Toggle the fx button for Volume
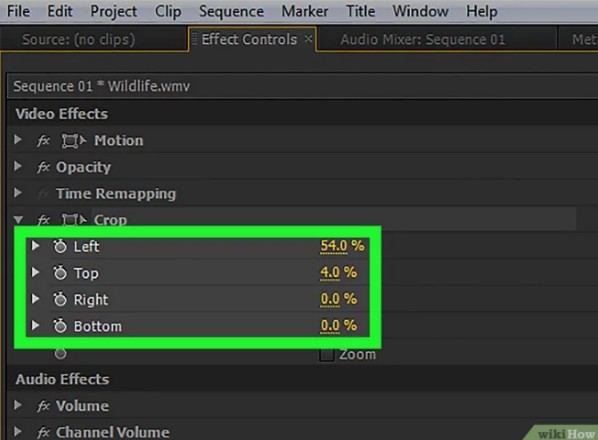598x440 pixels. (43, 406)
